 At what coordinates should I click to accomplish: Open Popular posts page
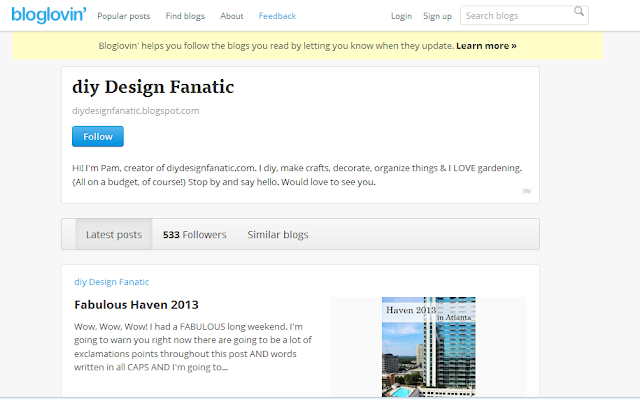[124, 16]
